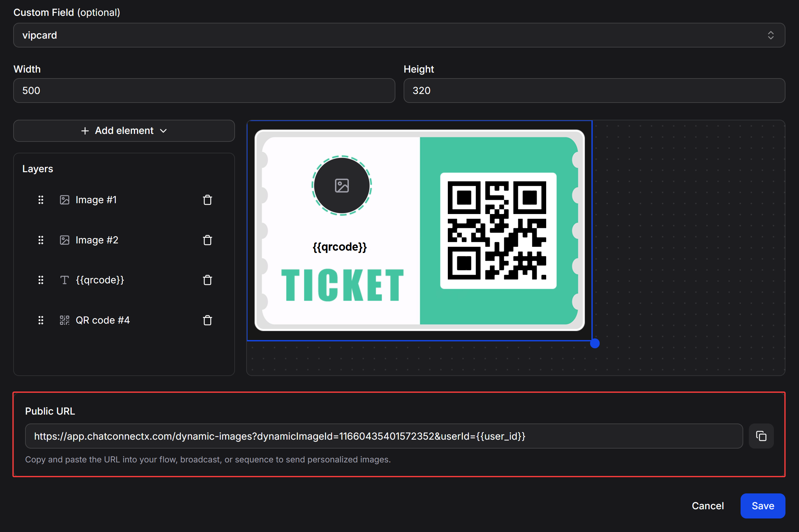Screen dimensions: 799x532
Task: Select the QR code element on canvas
Action: (498, 231)
